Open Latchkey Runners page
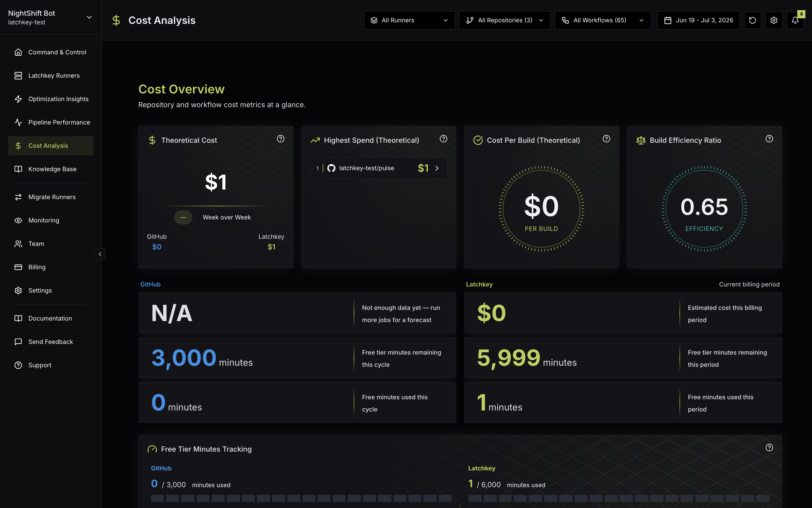 pos(51,76)
